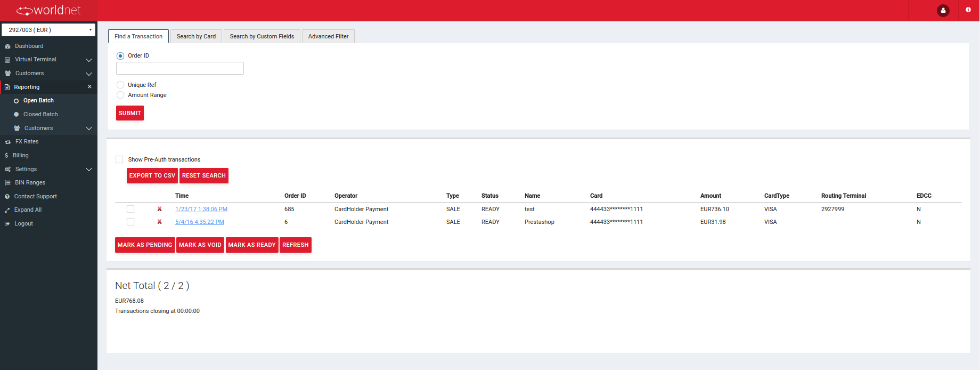Enable Show Pre-Auth transactions checkbox

119,159
